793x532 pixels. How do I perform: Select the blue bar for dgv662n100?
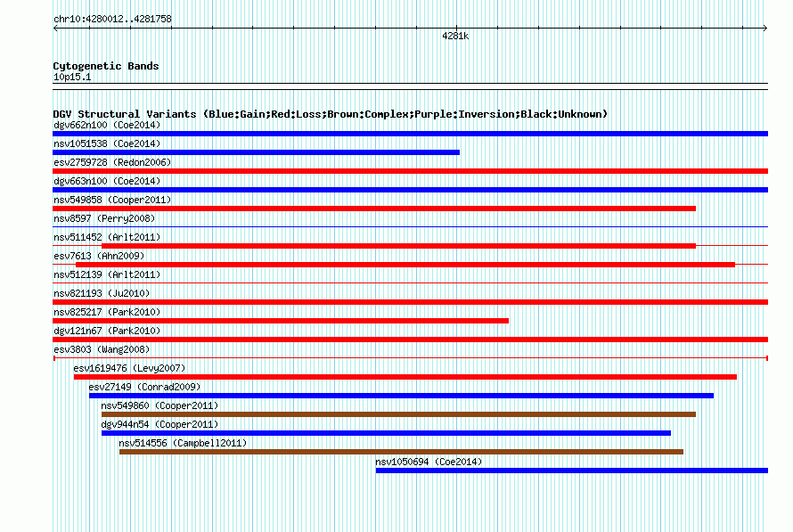point(410,134)
